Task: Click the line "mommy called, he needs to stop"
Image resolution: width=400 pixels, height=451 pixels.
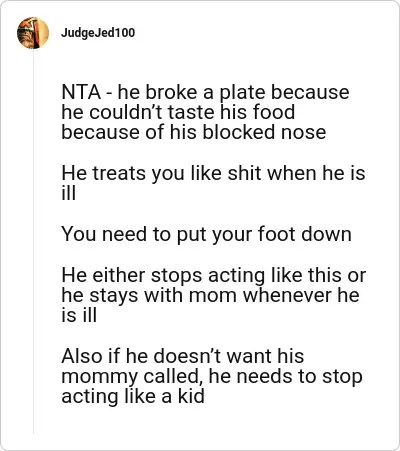Action: click(212, 377)
